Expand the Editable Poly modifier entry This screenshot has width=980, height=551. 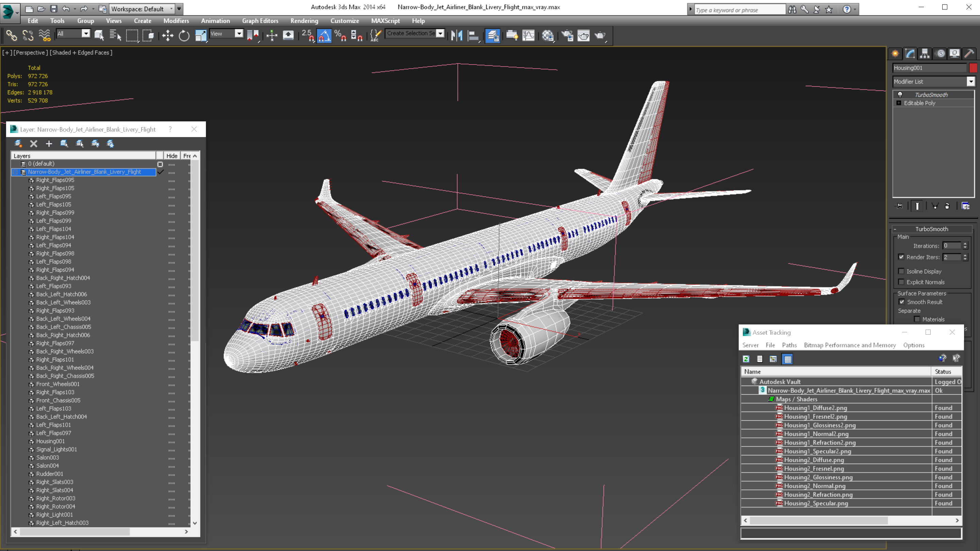pos(899,103)
